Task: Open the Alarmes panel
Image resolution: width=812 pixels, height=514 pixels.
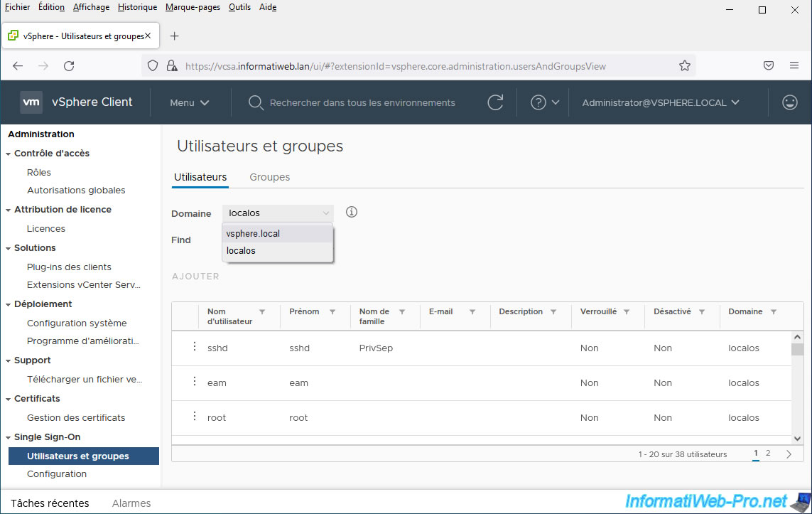Action: [x=131, y=503]
